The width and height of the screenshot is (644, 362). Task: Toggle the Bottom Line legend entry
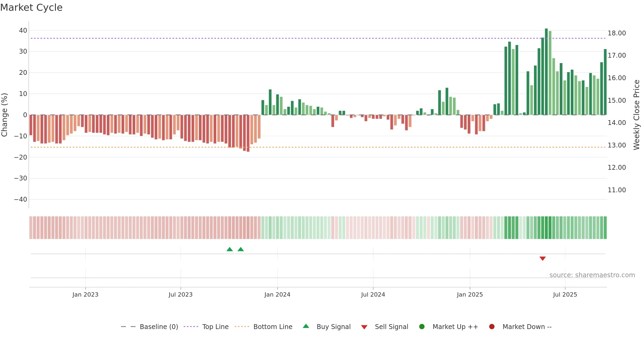pos(263,327)
